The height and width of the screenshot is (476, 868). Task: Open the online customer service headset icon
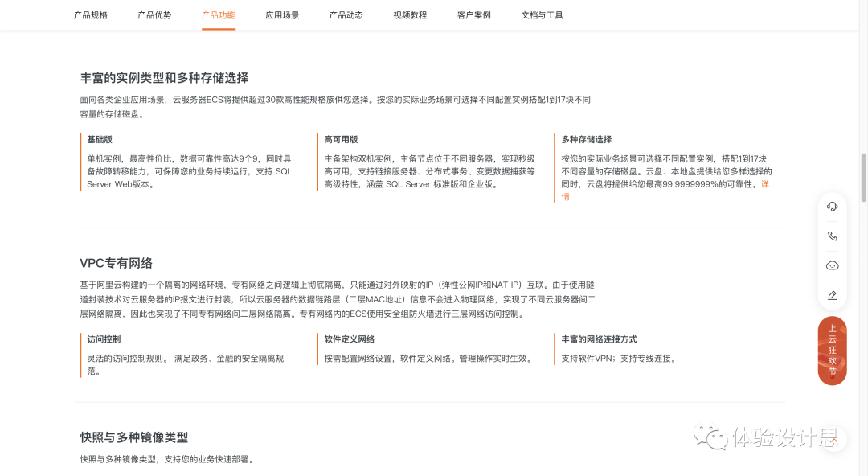[832, 207]
